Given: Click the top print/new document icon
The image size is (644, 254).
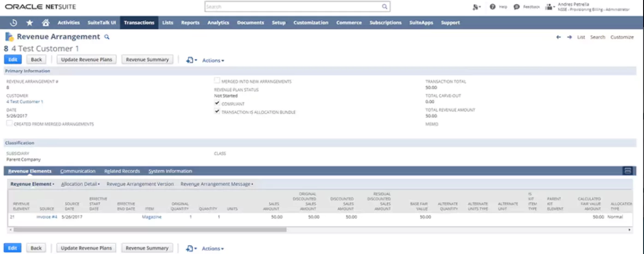Looking at the screenshot, I should pyautogui.click(x=191, y=60).
